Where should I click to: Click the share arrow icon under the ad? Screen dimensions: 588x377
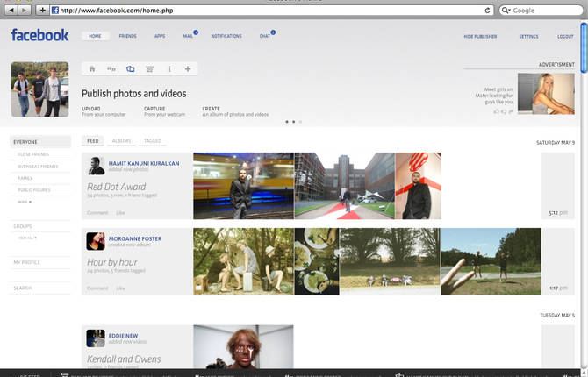point(511,111)
